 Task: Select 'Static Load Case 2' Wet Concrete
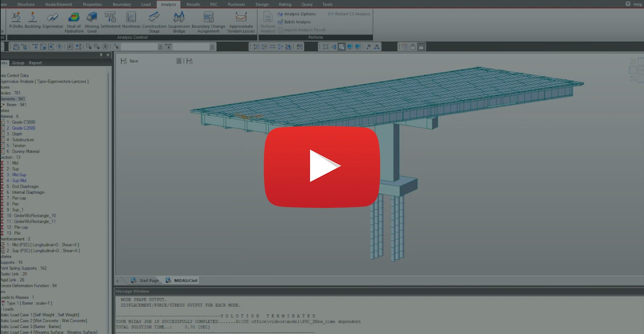coord(43,321)
